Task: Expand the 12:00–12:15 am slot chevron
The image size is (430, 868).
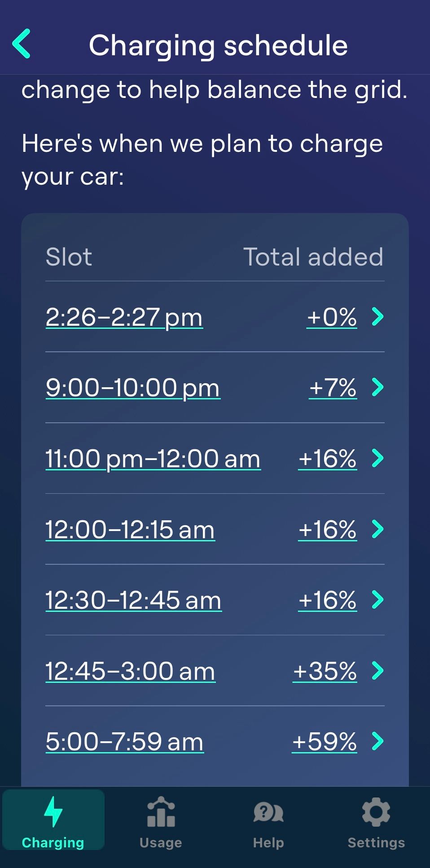Action: point(378,529)
